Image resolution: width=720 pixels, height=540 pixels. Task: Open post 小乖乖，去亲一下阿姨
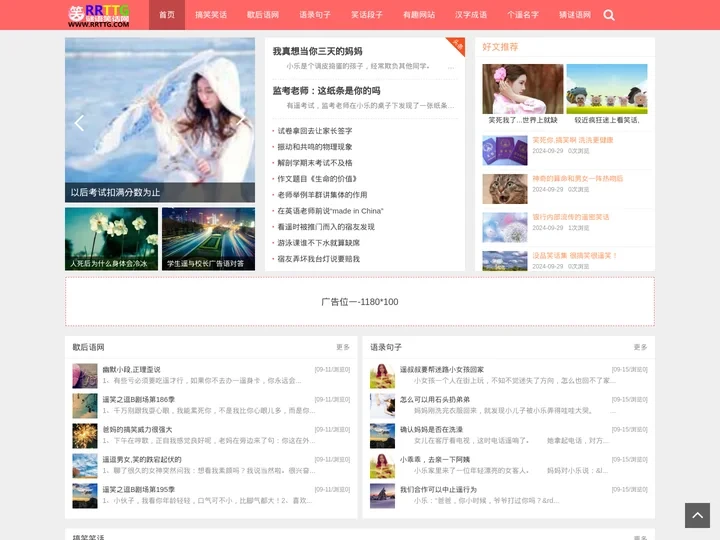tap(434, 460)
